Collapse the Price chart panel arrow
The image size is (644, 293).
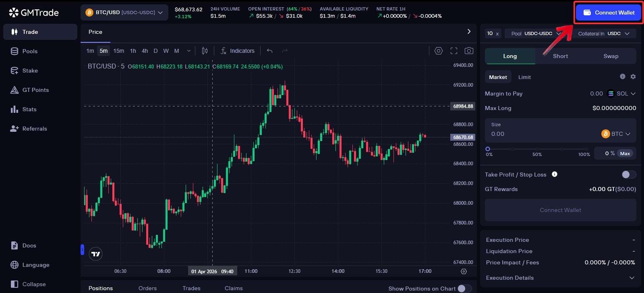point(469,31)
